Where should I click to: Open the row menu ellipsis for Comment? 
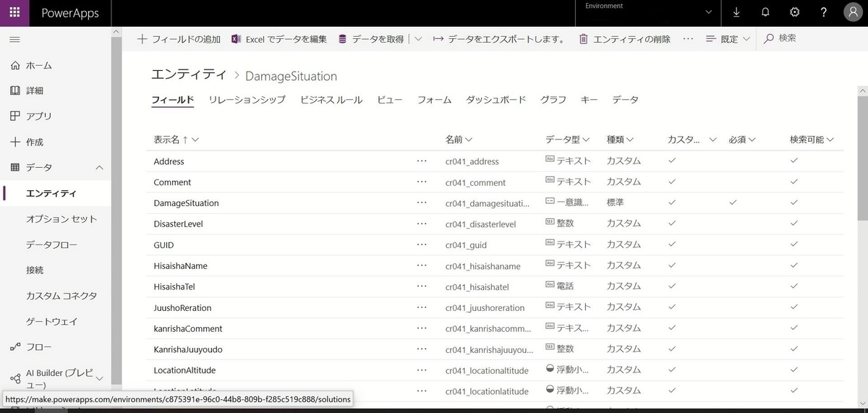pos(422,182)
